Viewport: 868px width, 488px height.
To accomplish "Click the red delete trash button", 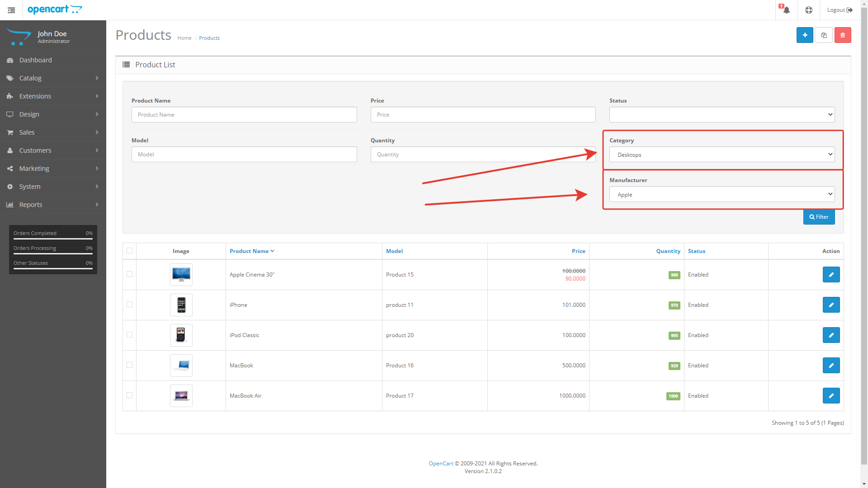I will pos(843,35).
